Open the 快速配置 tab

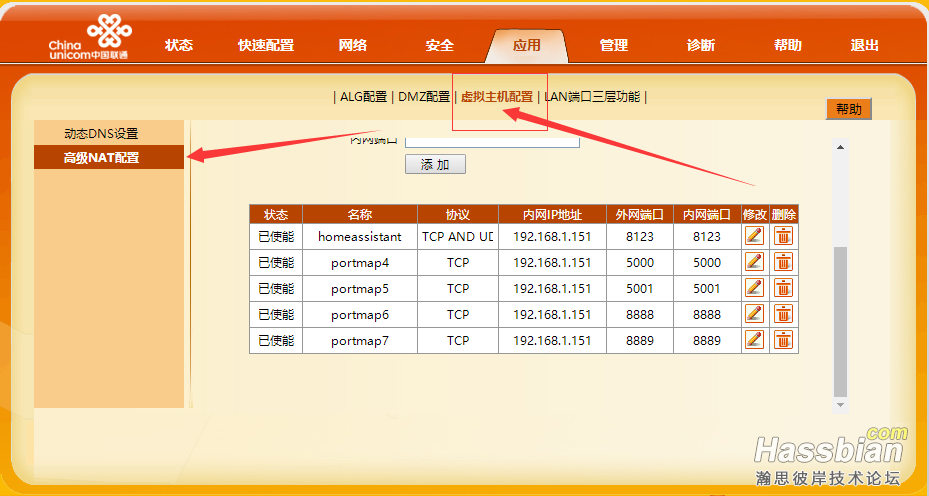(266, 45)
